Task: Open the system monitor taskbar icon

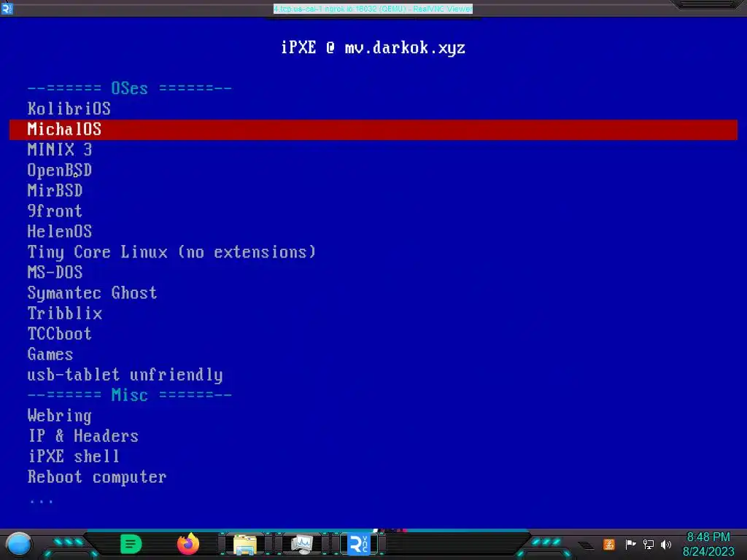Action: click(x=302, y=545)
